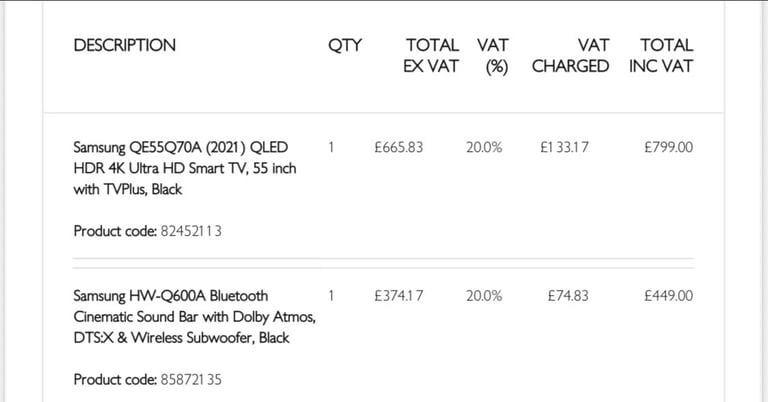Click the quantity 1 for the TV

tap(331, 147)
